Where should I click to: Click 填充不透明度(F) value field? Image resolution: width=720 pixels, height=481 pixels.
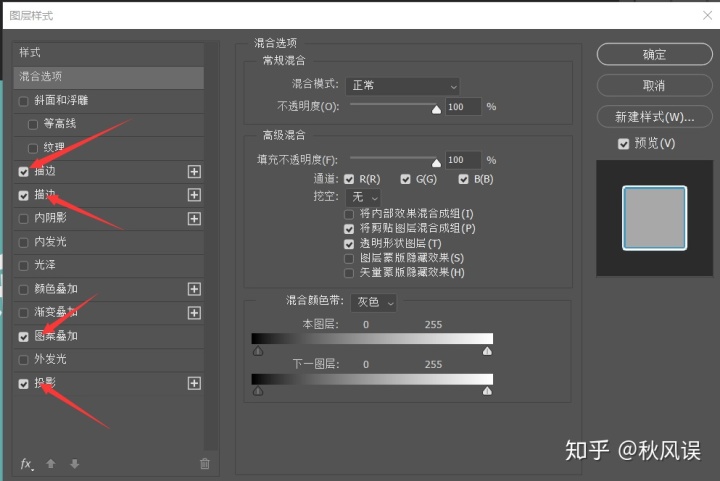[x=463, y=160]
